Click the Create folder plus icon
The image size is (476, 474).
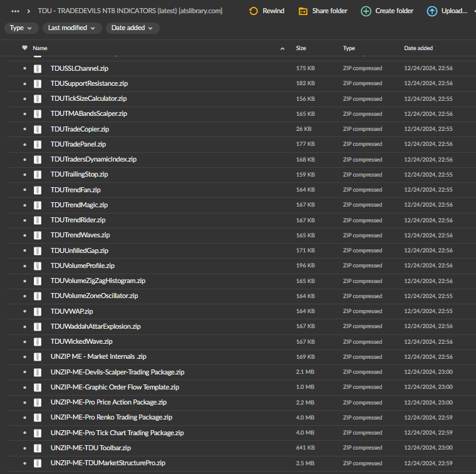coord(366,11)
